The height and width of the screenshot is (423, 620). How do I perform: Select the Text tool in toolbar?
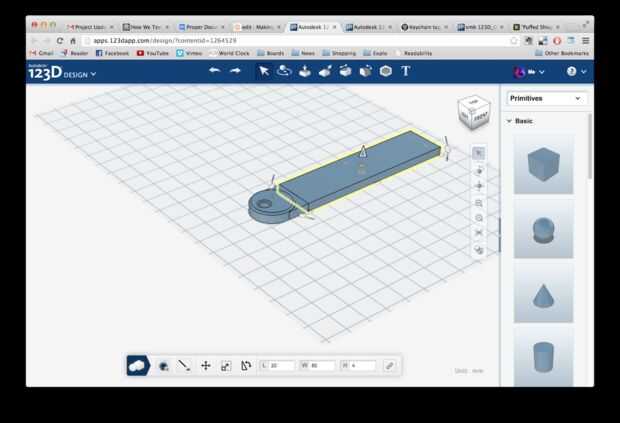click(406, 71)
